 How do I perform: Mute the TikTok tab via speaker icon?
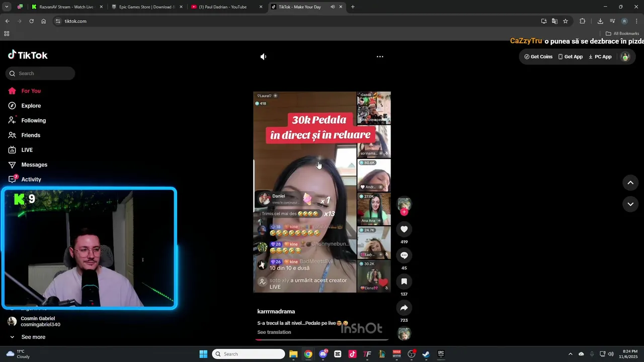coord(333,7)
